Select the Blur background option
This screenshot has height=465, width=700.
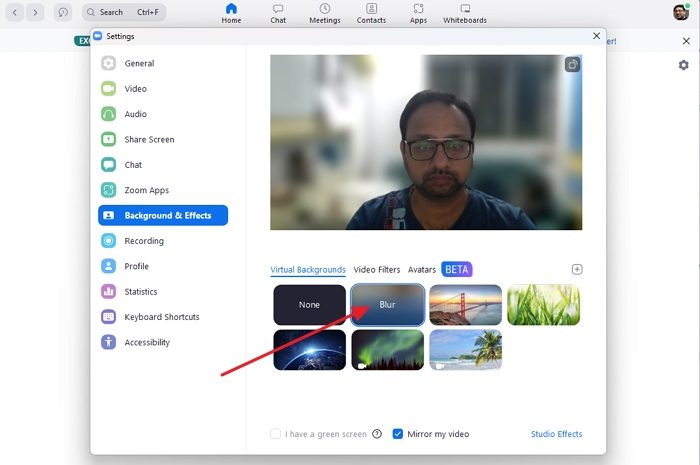388,305
